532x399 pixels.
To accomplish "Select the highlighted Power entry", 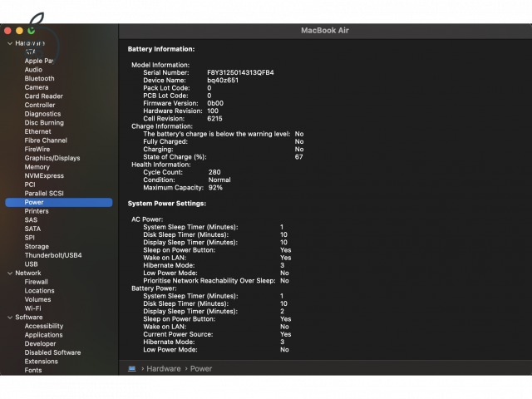I will coord(59,202).
